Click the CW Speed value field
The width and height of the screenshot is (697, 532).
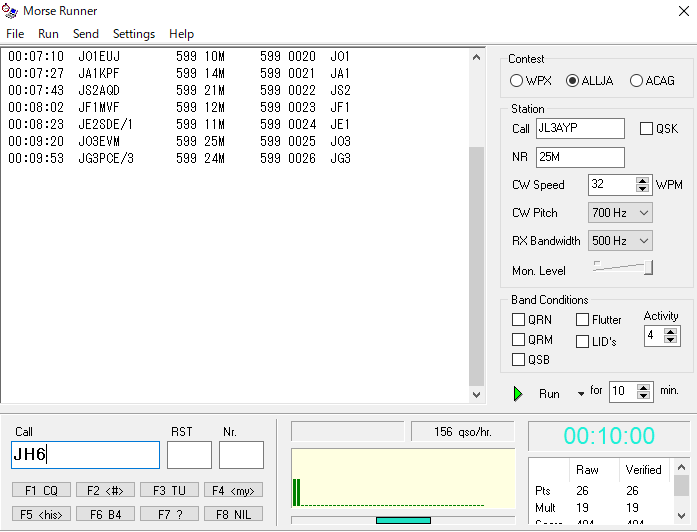pos(612,184)
